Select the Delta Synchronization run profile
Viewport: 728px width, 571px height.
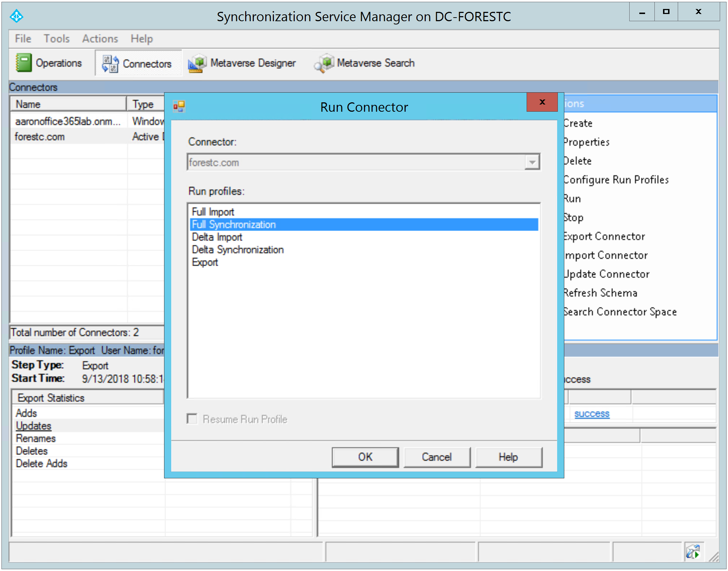click(238, 250)
